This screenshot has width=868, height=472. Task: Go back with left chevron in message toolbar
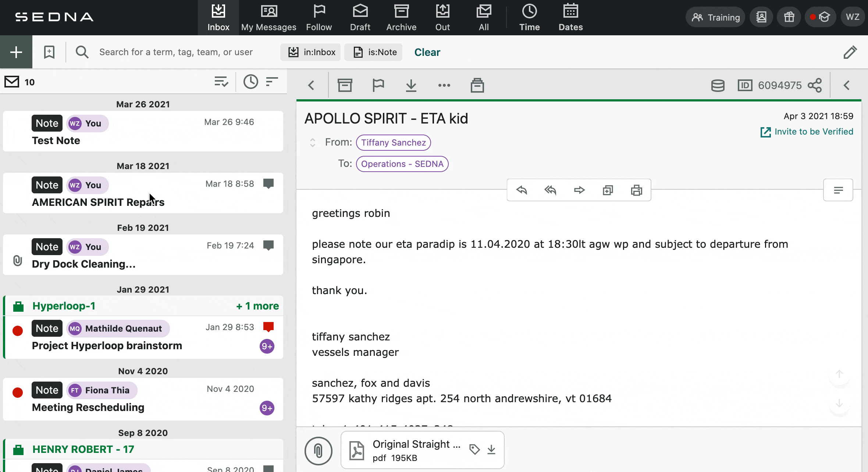pyautogui.click(x=312, y=85)
